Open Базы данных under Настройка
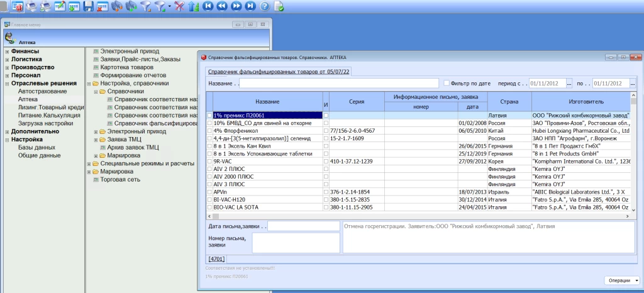 coord(36,148)
